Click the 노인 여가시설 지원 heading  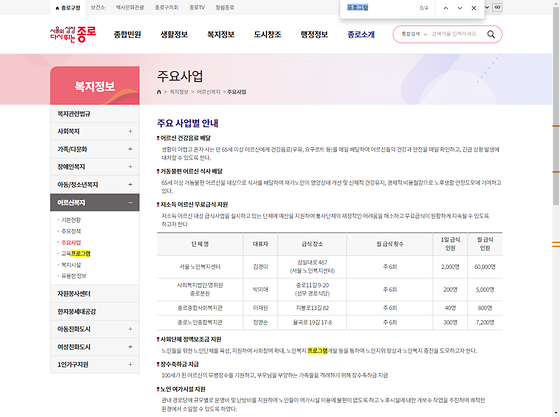pyautogui.click(x=182, y=389)
